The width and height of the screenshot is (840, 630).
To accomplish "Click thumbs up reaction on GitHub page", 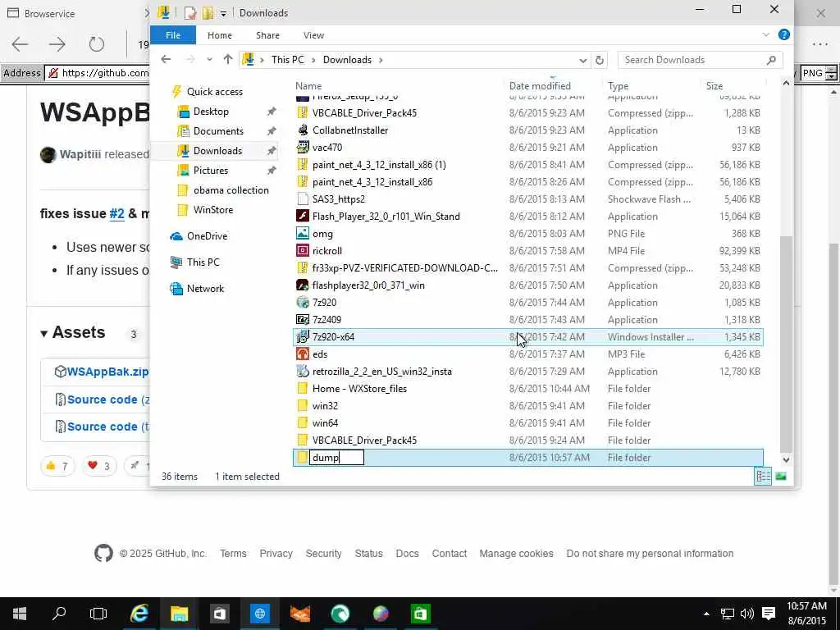I will tap(57, 466).
